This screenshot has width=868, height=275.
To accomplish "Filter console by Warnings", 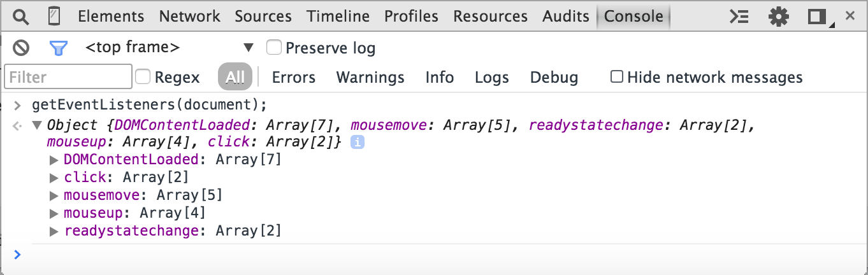I will click(370, 78).
